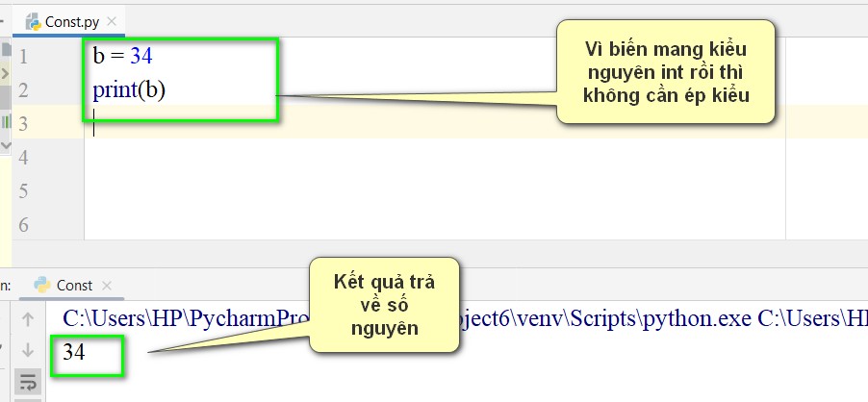Screen dimensions: 868x402
Task: Close the Const.py editor tab
Action: (112, 21)
